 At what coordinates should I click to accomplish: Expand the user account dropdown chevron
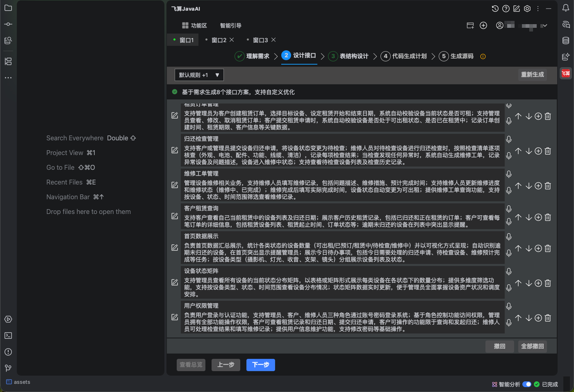(545, 26)
